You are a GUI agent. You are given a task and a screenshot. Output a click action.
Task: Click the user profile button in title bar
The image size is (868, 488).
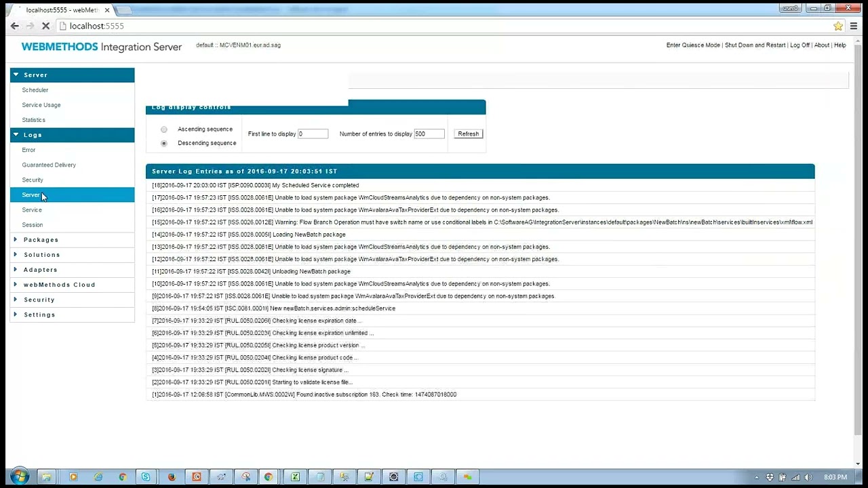click(x=791, y=8)
